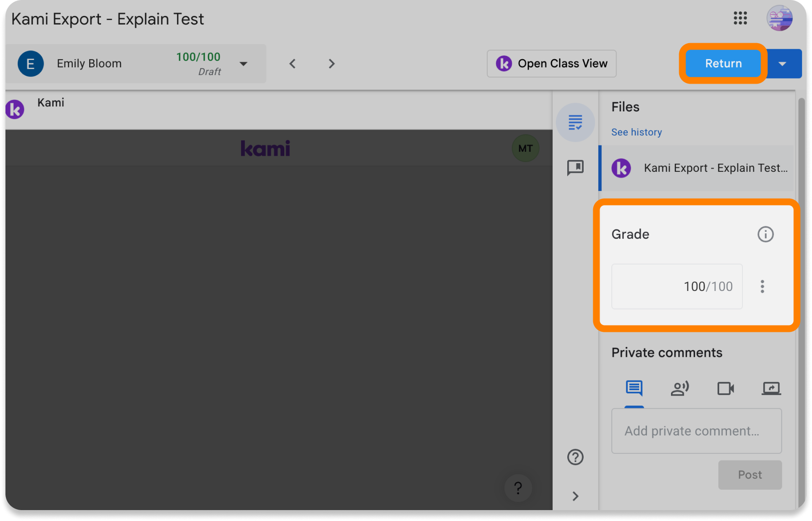The image size is (812, 521).
Task: Click the grade input field 100/100
Action: [x=677, y=286]
